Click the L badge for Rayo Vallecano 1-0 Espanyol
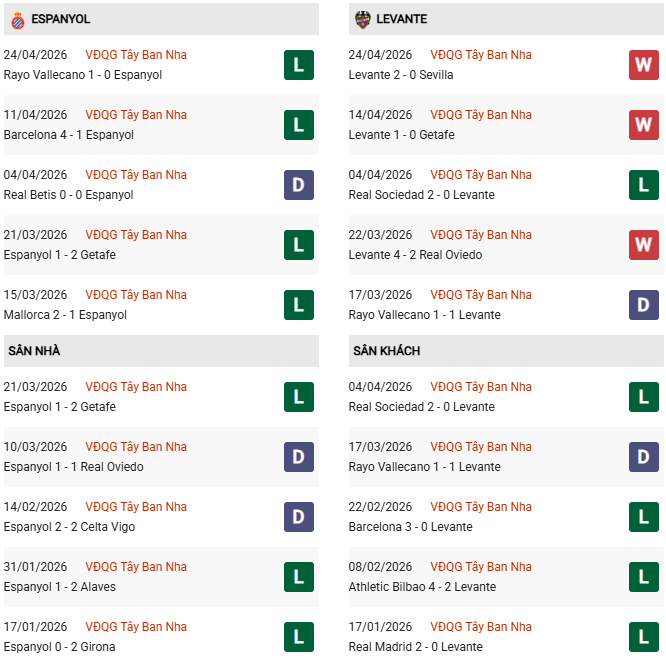This screenshot has width=666, height=663. tap(298, 65)
